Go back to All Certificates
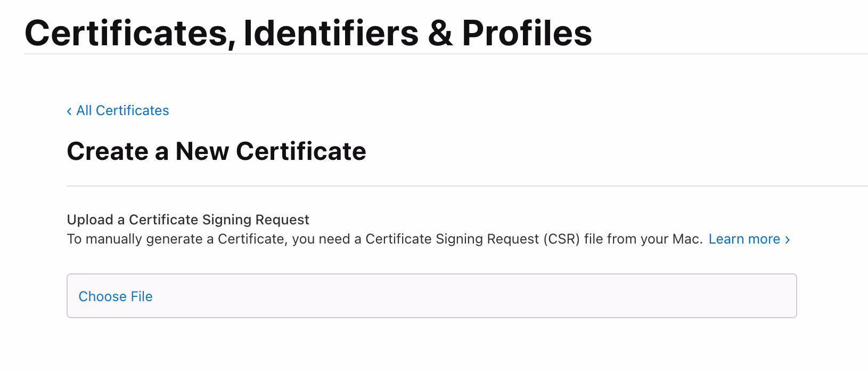868x372 pixels. 122,110
